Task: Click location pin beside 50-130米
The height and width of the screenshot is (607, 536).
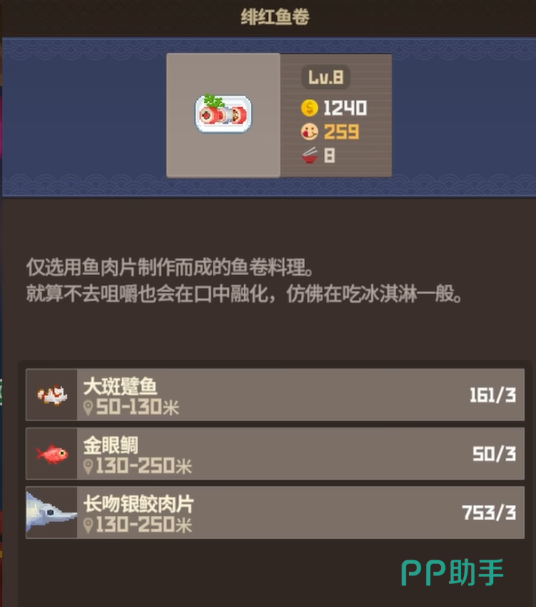Action: [x=88, y=408]
